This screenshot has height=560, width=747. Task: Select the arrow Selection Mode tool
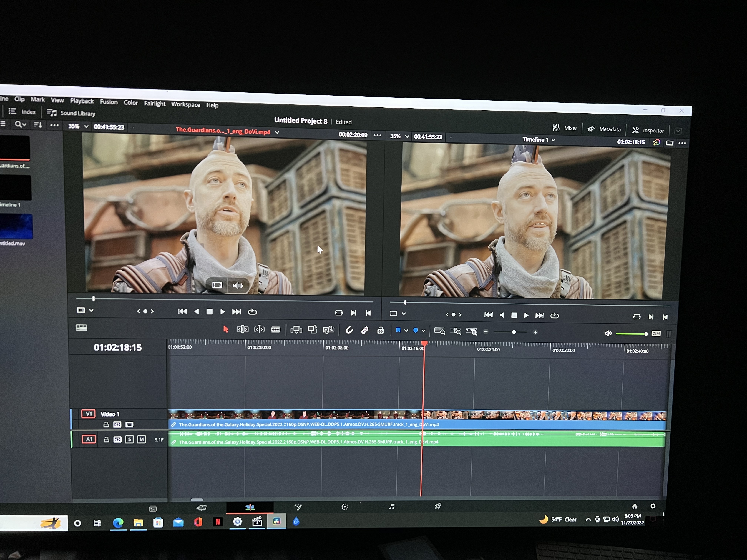(226, 329)
